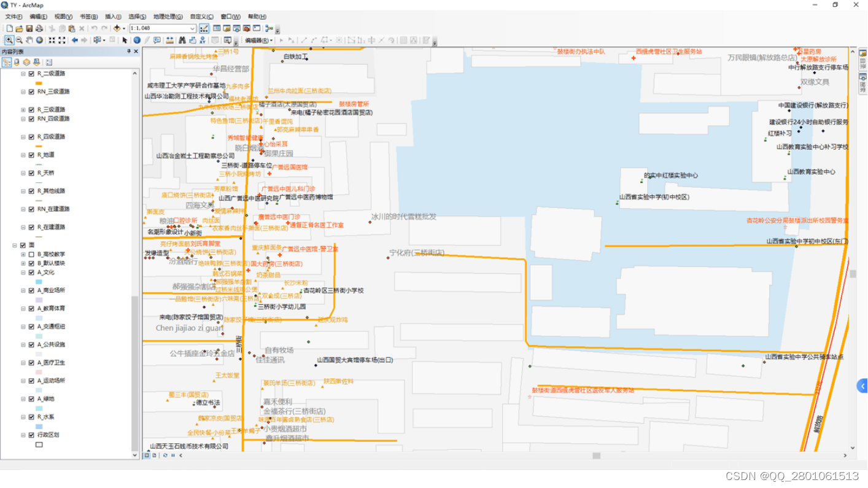
Task: Open the 文件 menu
Action: pyautogui.click(x=14, y=17)
